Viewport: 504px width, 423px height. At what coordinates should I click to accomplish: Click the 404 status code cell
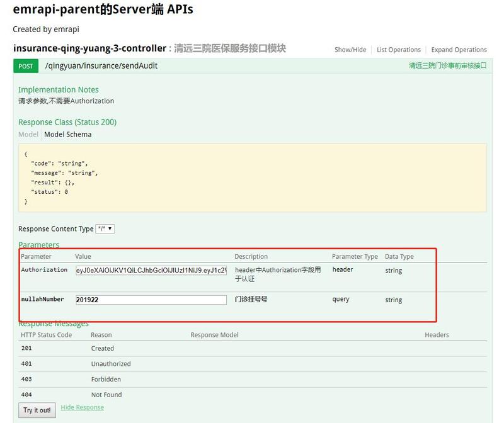pyautogui.click(x=26, y=395)
